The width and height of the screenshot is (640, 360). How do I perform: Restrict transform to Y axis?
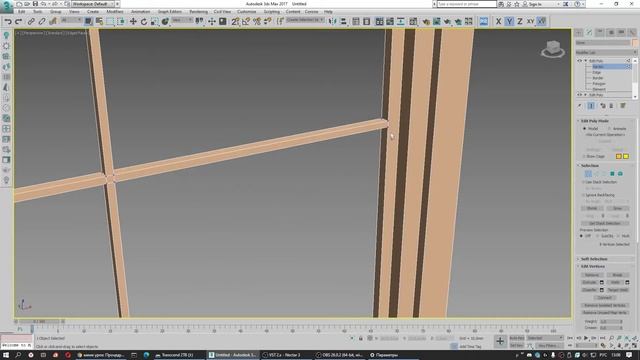pyautogui.click(x=509, y=21)
